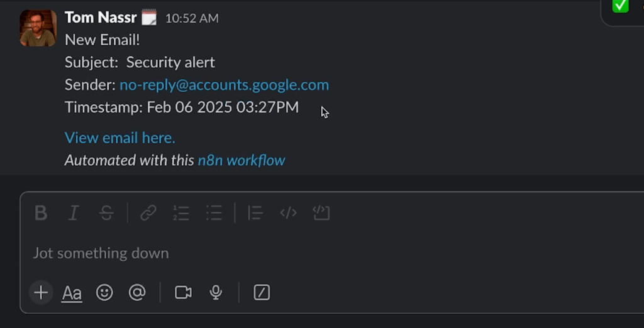Viewport: 644px width, 328px height.
Task: Open no-reply@accounts.google.com sender link
Action: [x=224, y=85]
